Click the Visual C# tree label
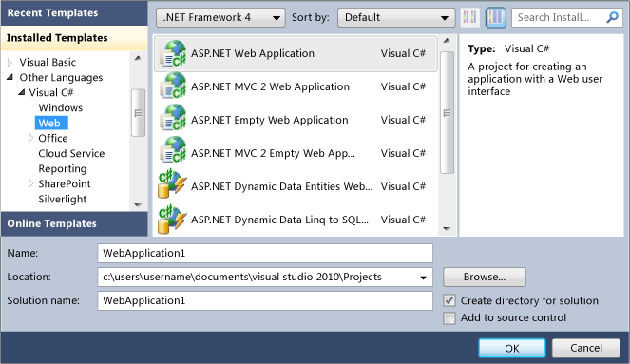The width and height of the screenshot is (630, 364). point(51,93)
